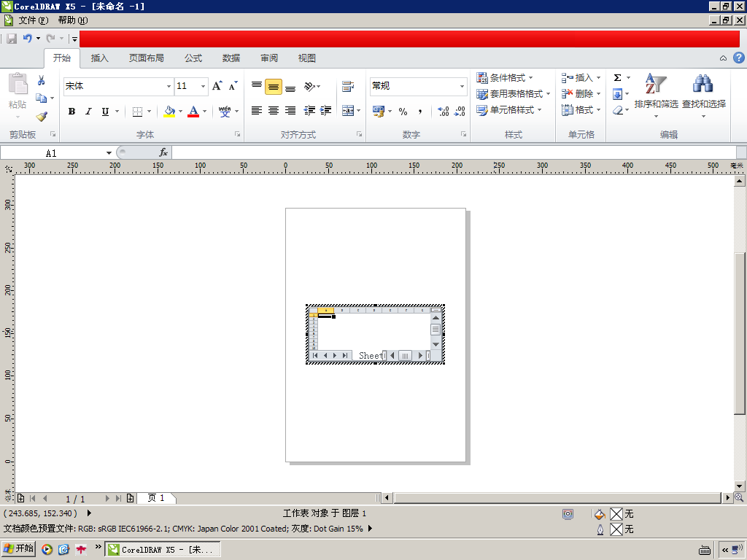Viewport: 747px width, 560px height.
Task: Apply fill color bucket icon
Action: (x=169, y=112)
